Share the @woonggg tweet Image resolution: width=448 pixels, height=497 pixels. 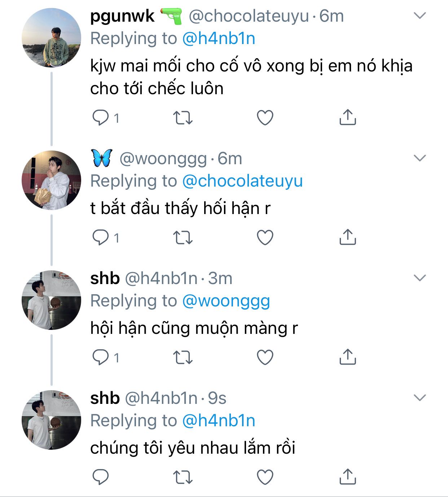pos(347,237)
